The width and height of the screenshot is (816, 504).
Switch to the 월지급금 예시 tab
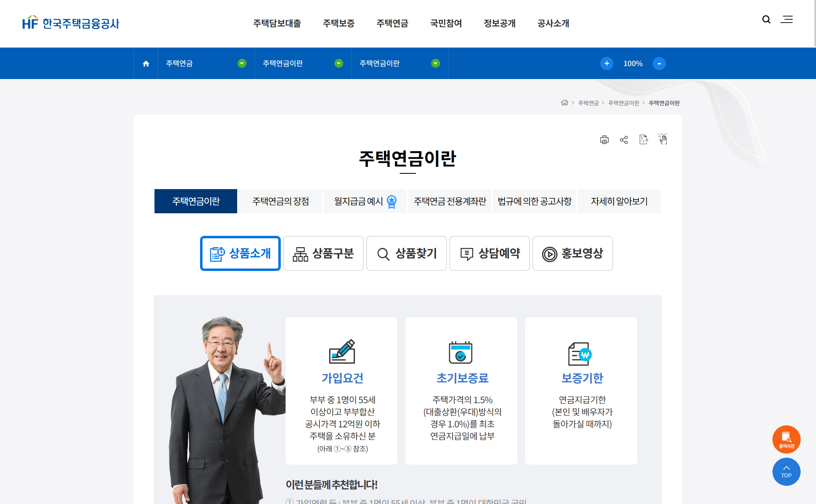point(365,201)
